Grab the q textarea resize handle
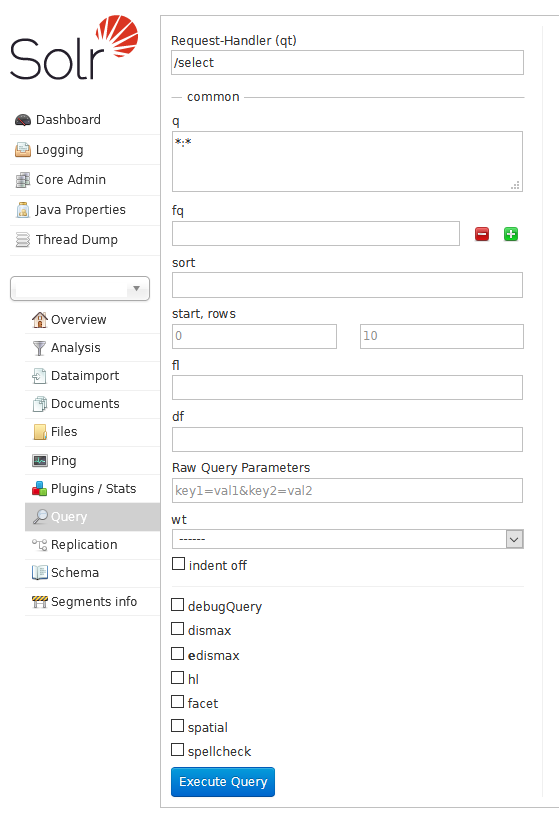 pyautogui.click(x=516, y=185)
